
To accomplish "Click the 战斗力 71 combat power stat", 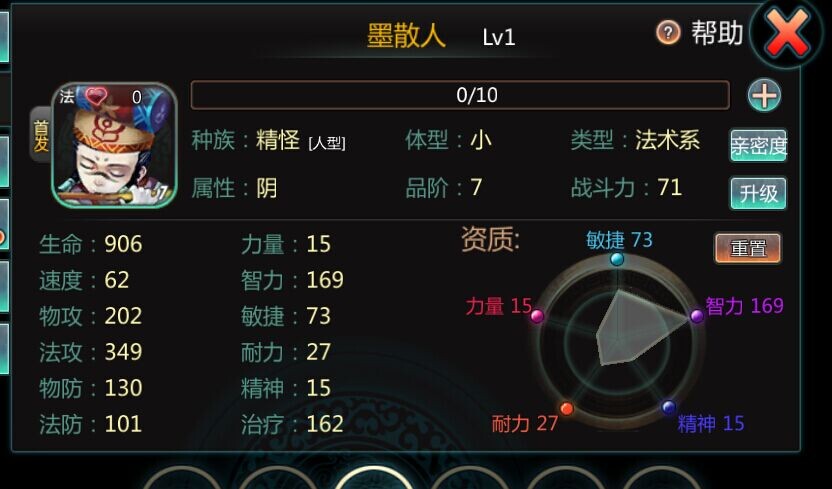I will pos(626,188).
